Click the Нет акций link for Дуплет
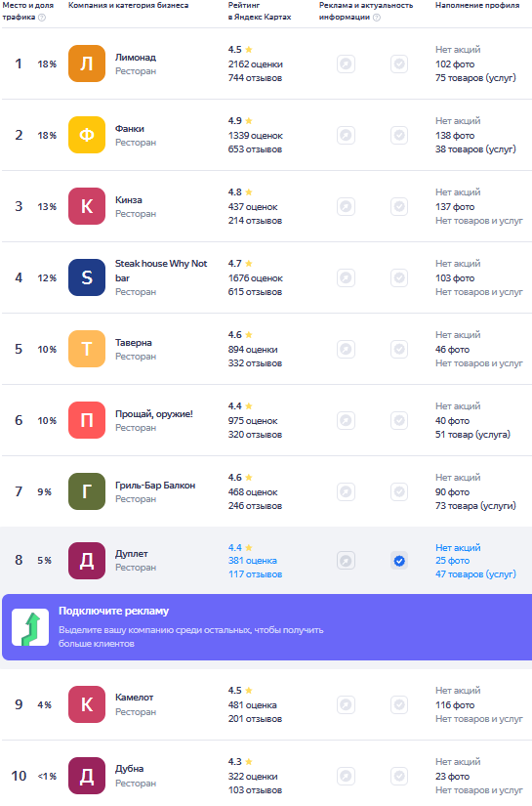Viewport: 532px width, 806px height. click(458, 547)
